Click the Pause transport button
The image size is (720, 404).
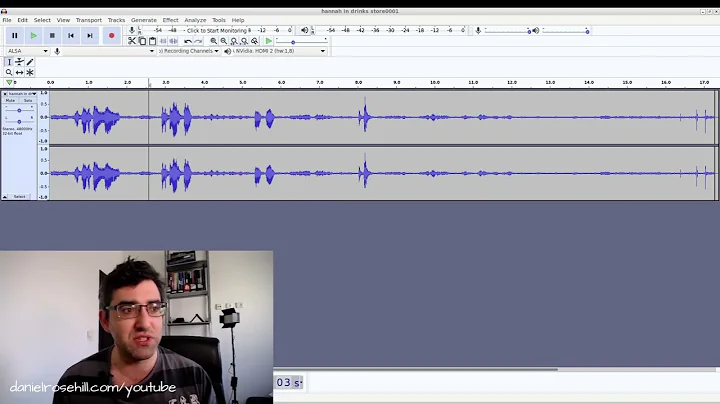tap(15, 36)
